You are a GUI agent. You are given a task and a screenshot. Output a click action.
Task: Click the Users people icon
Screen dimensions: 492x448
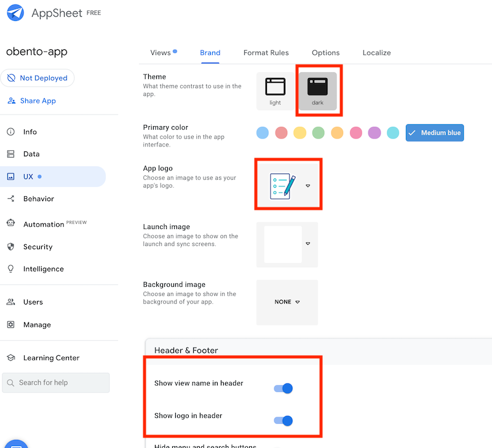pos(10,302)
